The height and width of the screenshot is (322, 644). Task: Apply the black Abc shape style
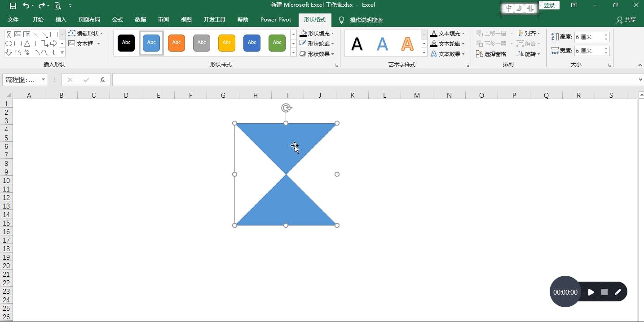(x=126, y=43)
